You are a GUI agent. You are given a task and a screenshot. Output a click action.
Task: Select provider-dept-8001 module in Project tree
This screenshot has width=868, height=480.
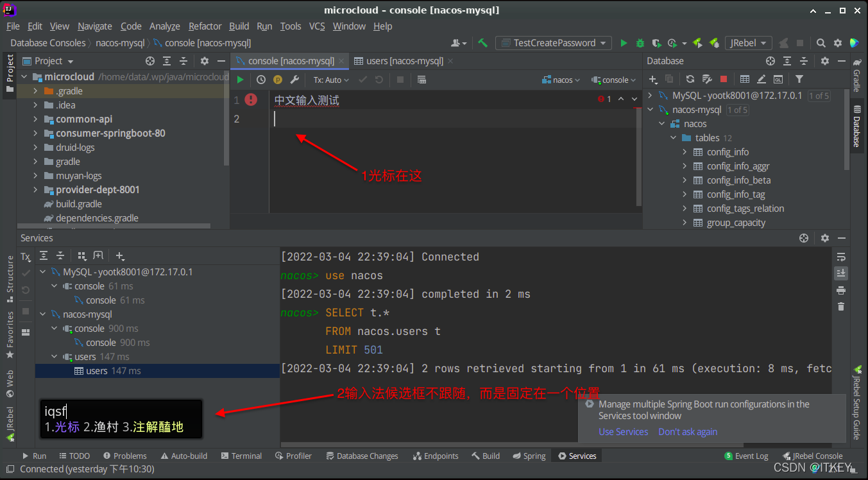pos(98,190)
